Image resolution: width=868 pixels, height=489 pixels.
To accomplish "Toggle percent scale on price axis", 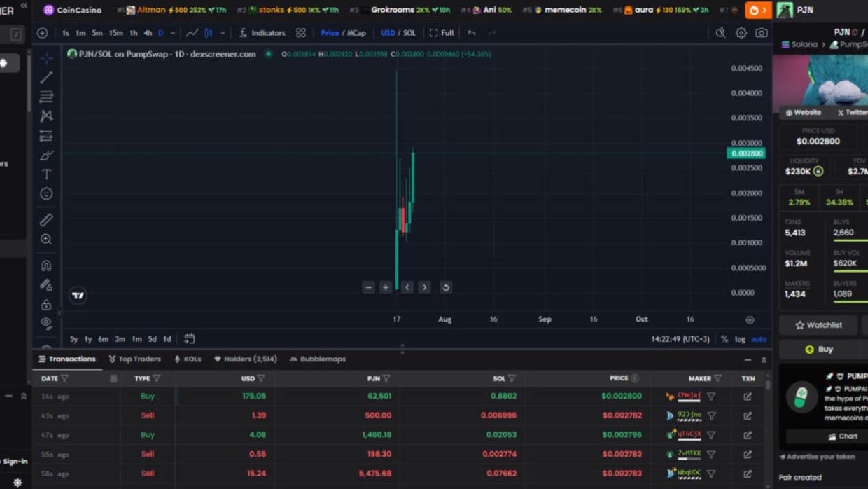I will tap(724, 339).
